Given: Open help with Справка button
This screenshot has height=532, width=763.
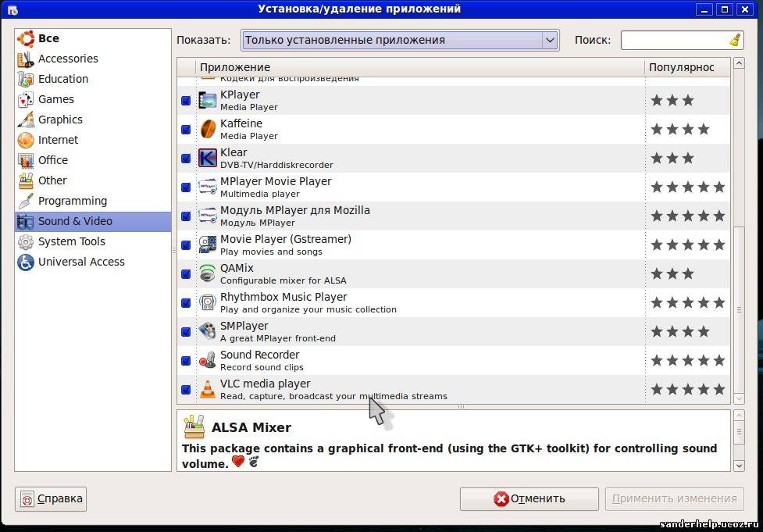Looking at the screenshot, I should coord(51,498).
